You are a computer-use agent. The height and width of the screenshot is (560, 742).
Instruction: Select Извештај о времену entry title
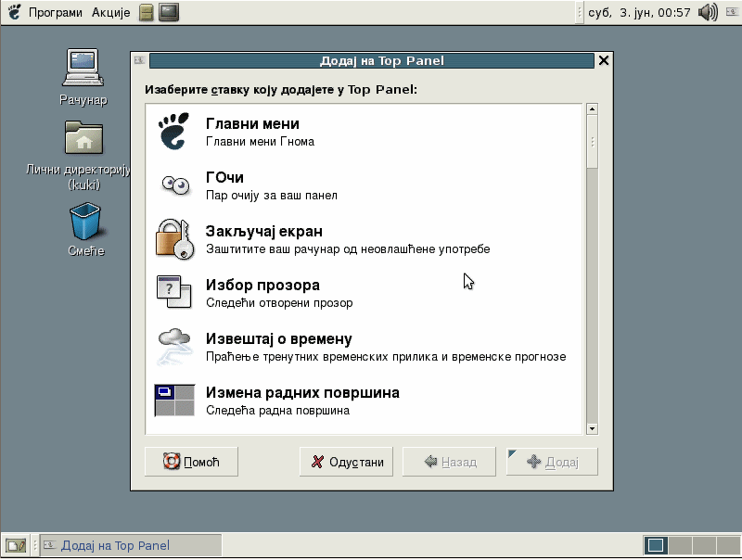click(x=279, y=339)
